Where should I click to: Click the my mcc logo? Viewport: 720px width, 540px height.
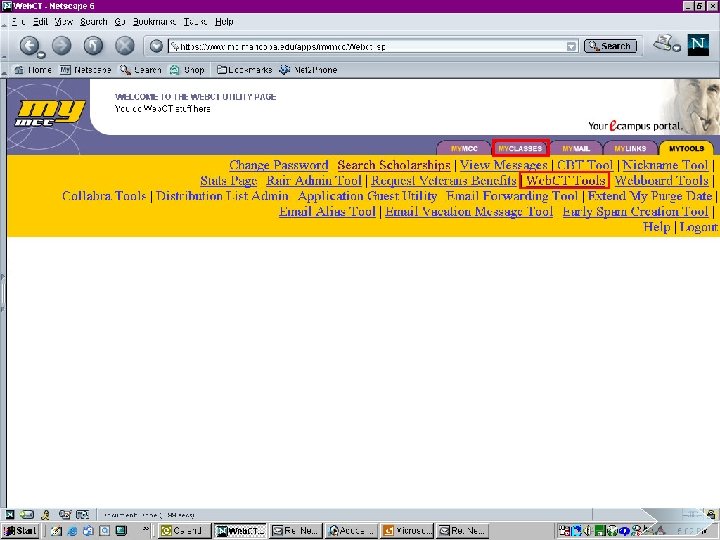point(50,113)
